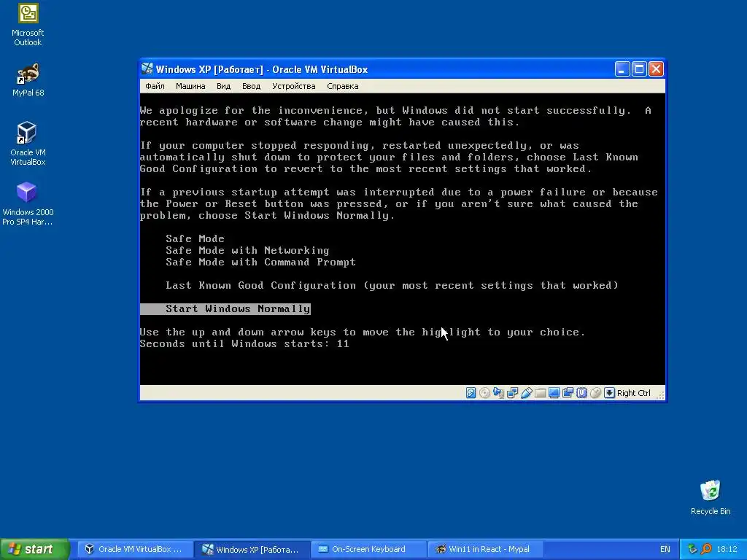Switch to On-Screen Keyboard taskbar button
This screenshot has width=747, height=560.
368,549
